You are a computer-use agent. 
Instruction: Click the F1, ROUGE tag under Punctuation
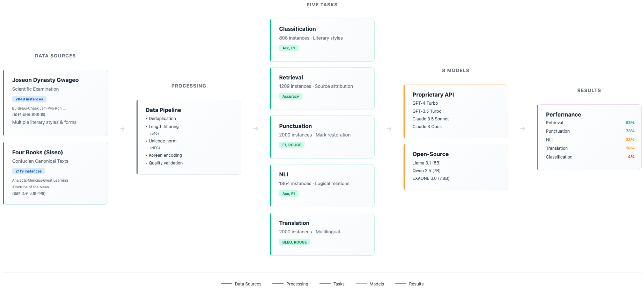292,145
